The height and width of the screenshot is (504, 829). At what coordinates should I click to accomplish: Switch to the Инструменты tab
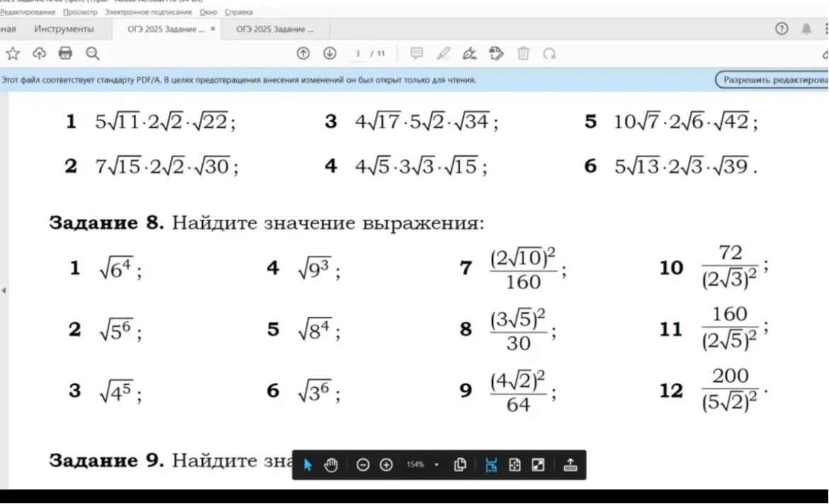64,28
